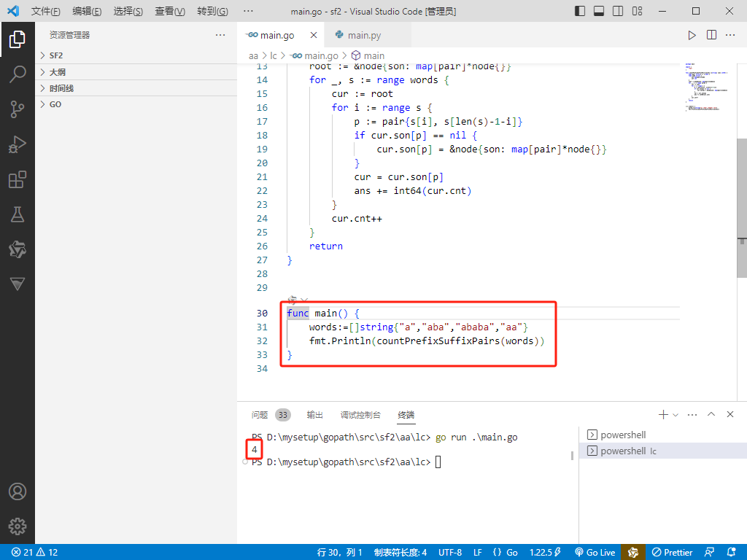Open the Testing flask view
Viewport: 747px width, 560px height.
(18, 214)
